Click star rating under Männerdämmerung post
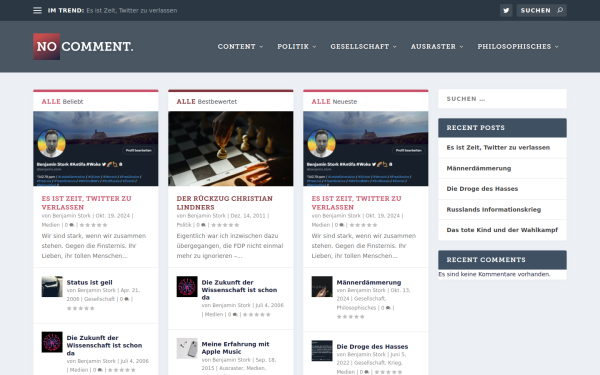This screenshot has width=600, height=375. [351, 317]
